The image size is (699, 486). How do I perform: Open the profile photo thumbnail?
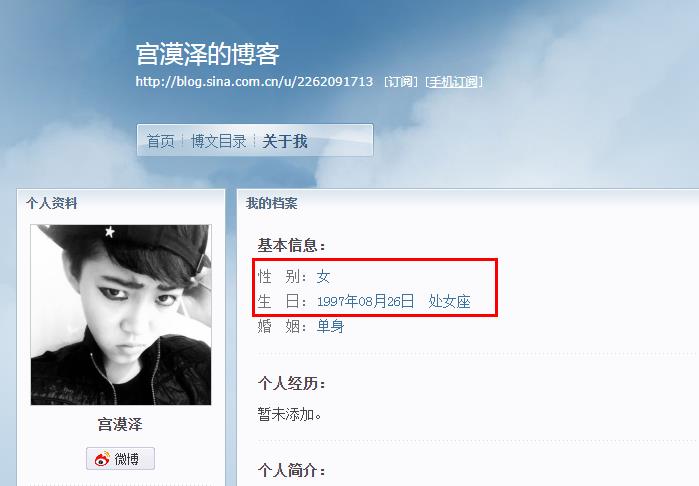pos(121,315)
